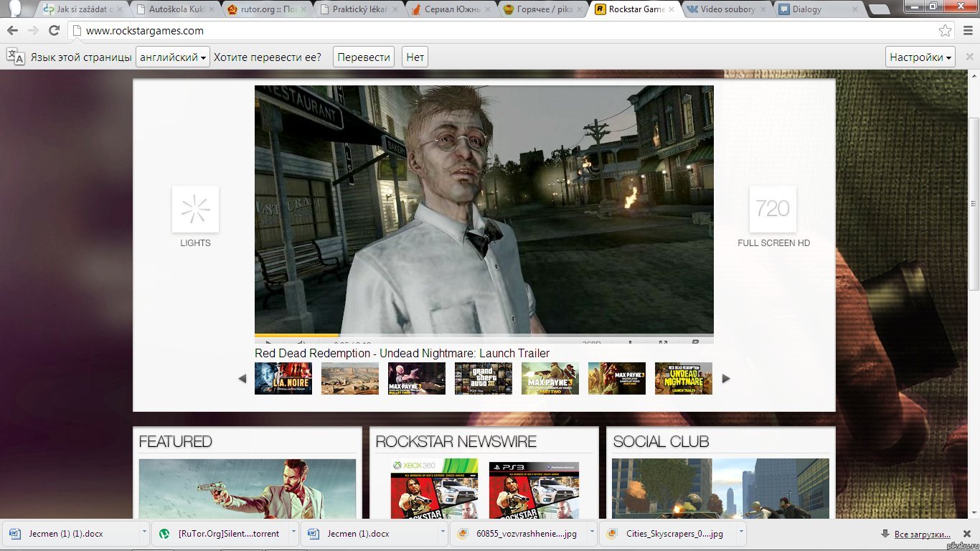Viewport: 980px width, 551px height.
Task: Expand options arrow for 60855_vozvrashhenie jpg download
Action: coord(592,533)
